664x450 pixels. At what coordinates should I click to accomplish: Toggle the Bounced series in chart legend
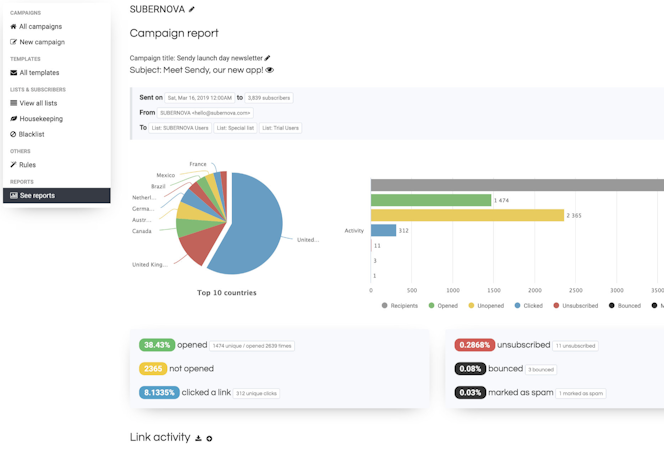625,306
